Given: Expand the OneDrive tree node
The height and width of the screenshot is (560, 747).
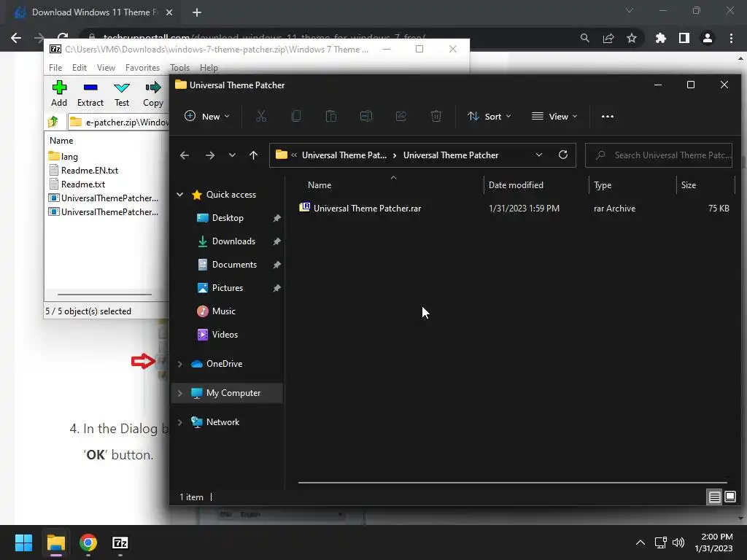Looking at the screenshot, I should 180,364.
